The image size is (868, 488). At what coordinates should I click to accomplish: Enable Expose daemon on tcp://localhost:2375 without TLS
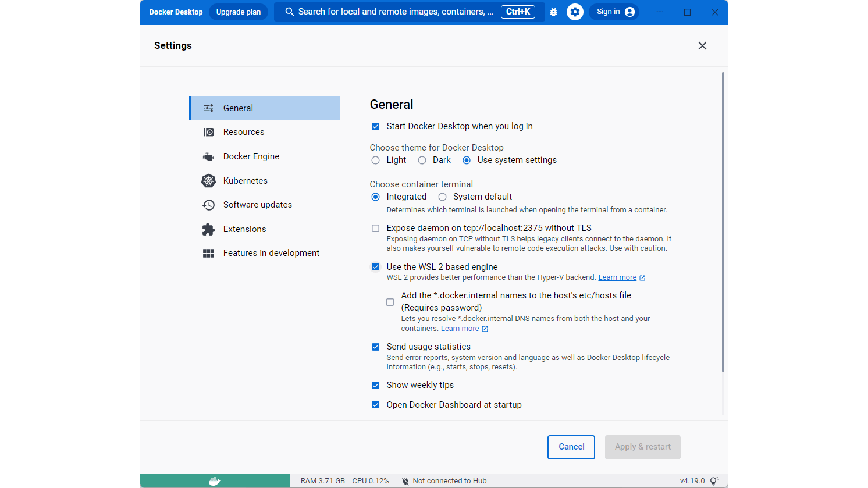[x=375, y=228]
